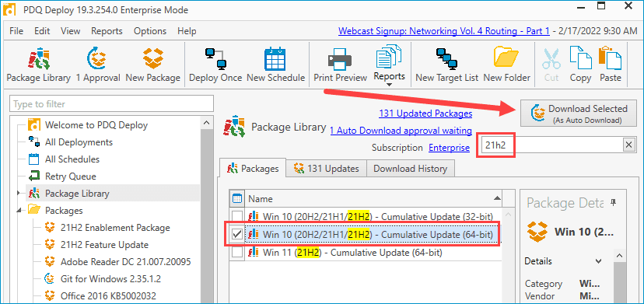Select All Schedules in the tree
Viewport: 644px width, 304px height.
[72, 159]
